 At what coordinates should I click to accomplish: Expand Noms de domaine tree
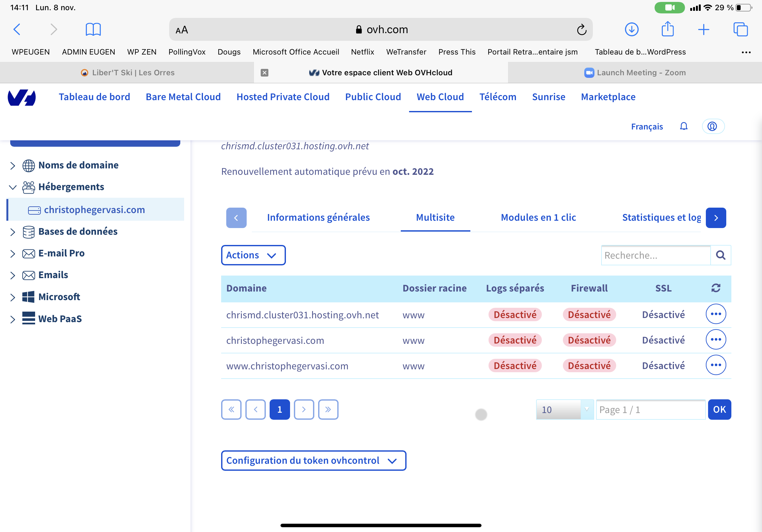pyautogui.click(x=13, y=166)
